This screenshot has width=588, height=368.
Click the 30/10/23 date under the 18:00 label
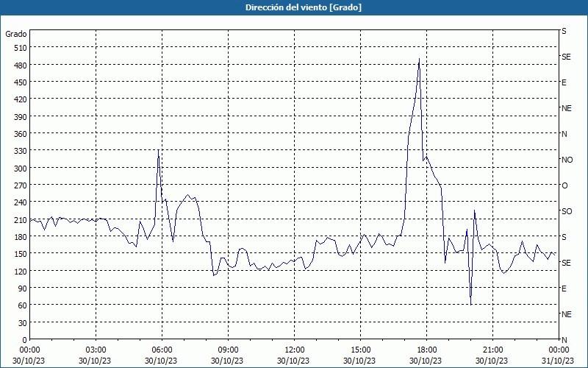[x=426, y=361]
